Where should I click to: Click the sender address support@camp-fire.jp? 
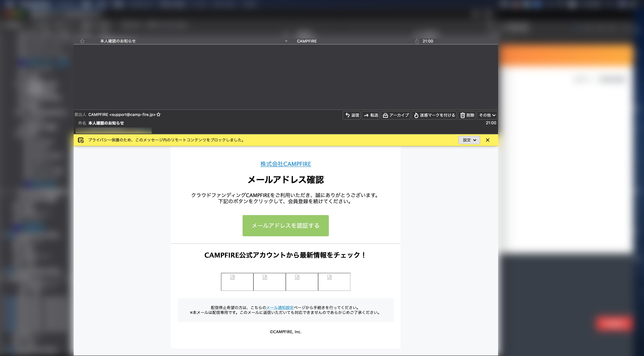coord(132,115)
